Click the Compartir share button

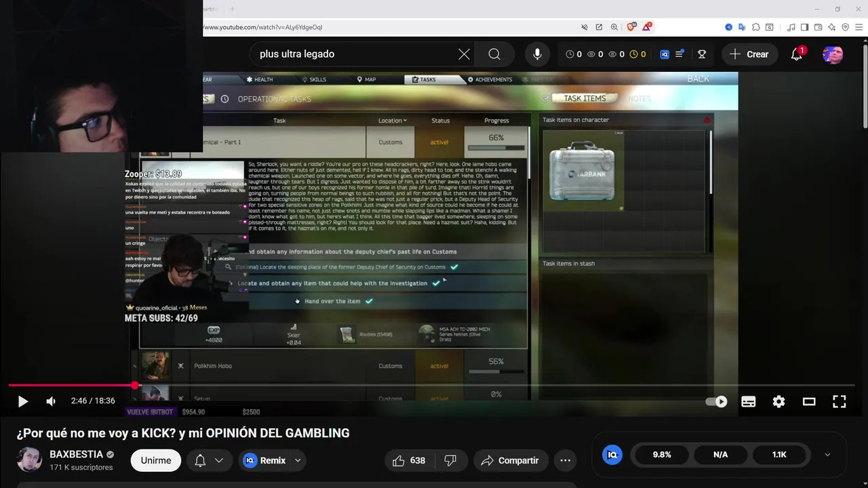[x=510, y=460]
